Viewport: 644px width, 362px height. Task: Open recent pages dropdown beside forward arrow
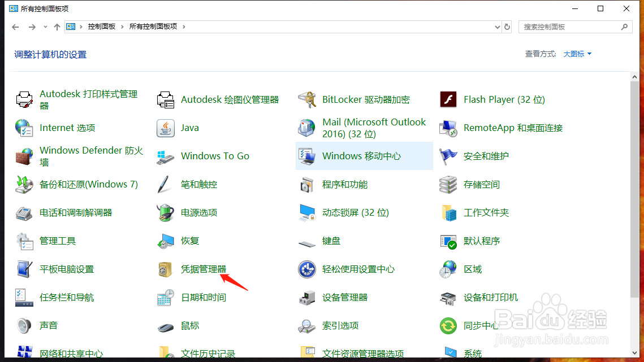coord(45,26)
